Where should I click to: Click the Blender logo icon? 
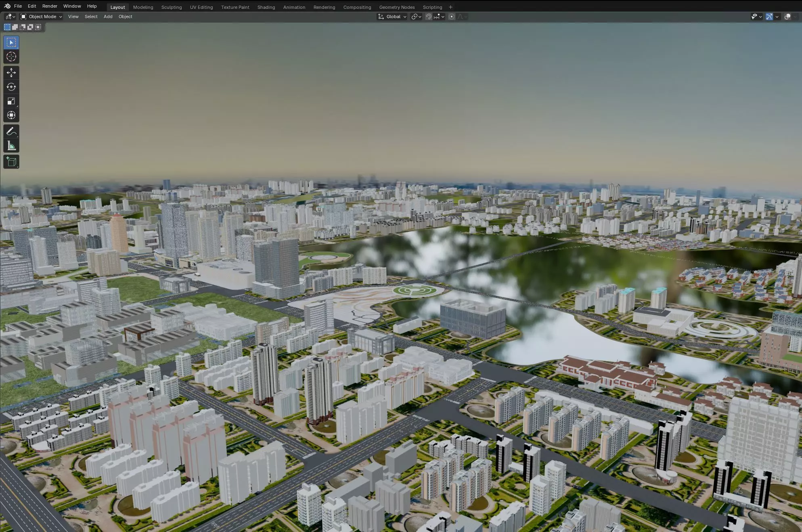[7, 6]
